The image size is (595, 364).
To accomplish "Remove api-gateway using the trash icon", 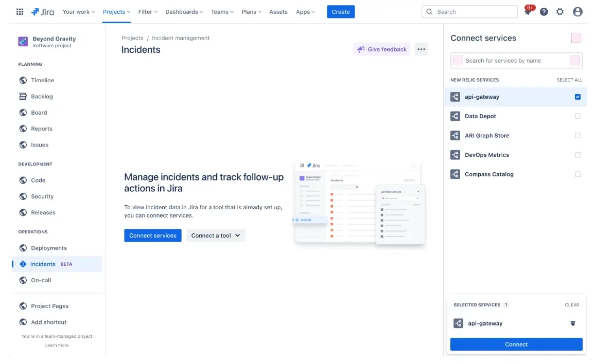I will click(573, 323).
